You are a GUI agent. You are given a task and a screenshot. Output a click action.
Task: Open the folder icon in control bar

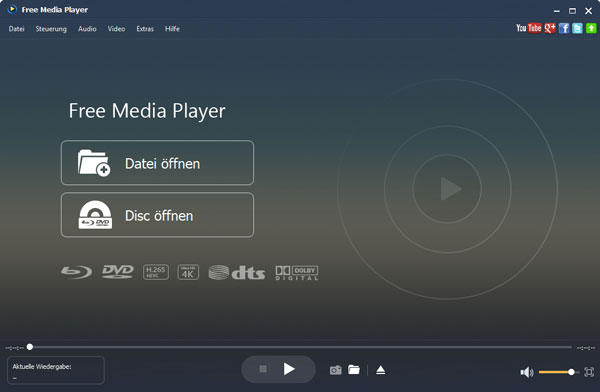(x=354, y=370)
